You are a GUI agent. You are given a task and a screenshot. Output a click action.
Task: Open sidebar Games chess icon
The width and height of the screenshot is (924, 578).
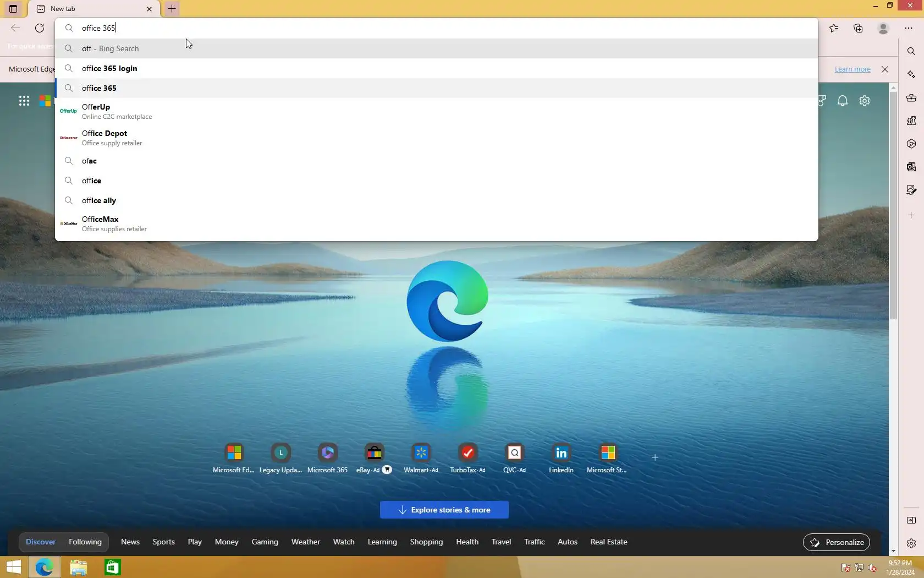911,121
